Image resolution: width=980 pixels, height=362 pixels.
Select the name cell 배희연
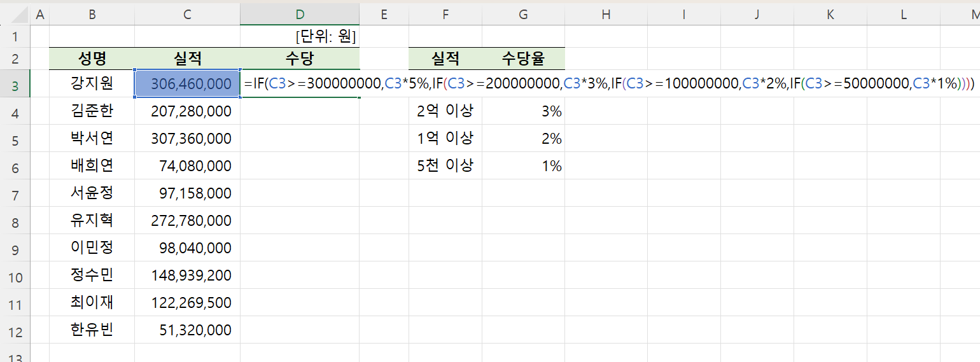tap(92, 166)
